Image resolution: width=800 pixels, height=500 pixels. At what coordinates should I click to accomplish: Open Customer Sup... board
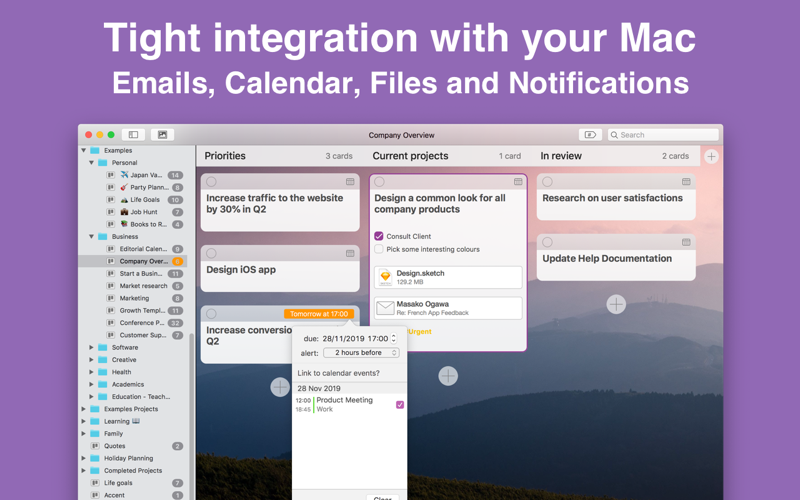144,335
